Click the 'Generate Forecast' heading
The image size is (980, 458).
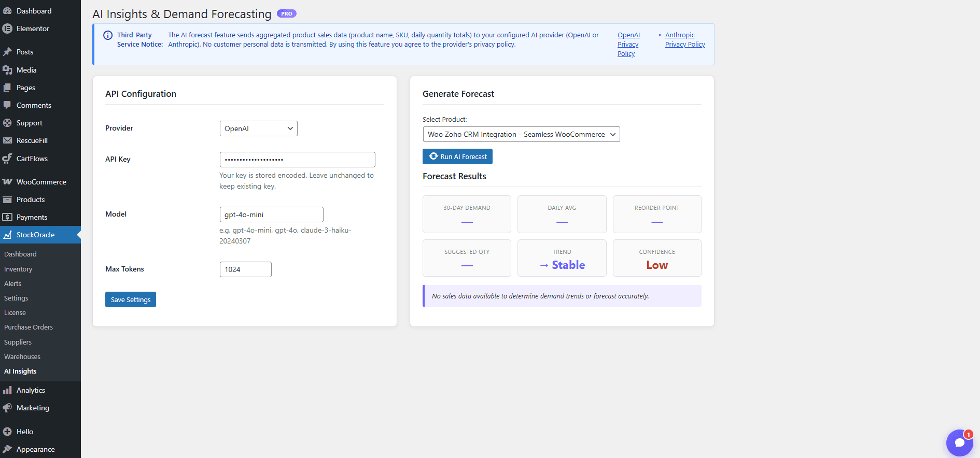point(458,94)
